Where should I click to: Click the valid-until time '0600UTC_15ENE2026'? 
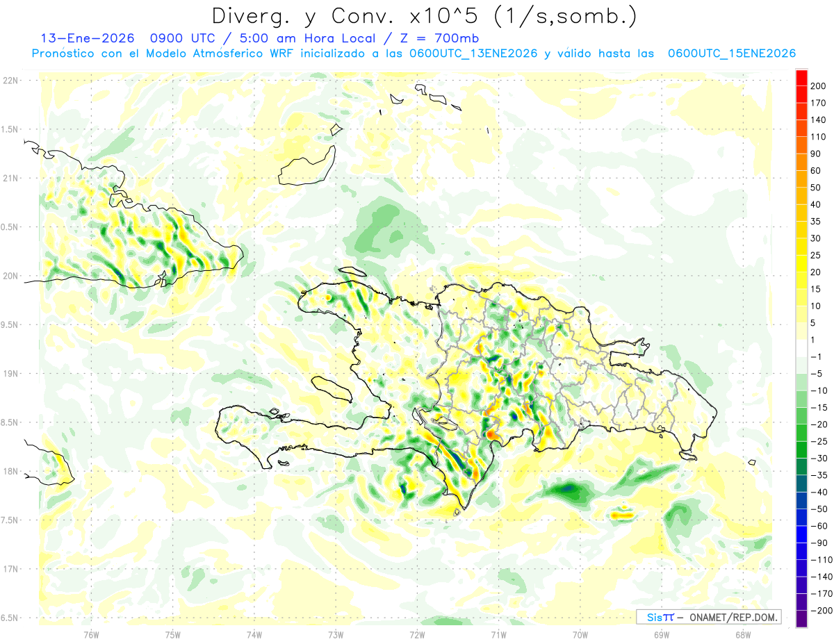tap(731, 53)
